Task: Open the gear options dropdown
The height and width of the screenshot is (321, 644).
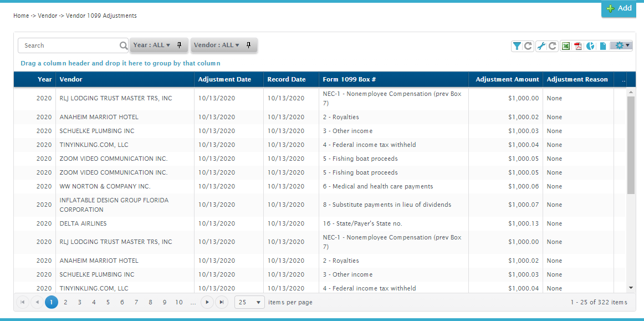Action: [621, 45]
